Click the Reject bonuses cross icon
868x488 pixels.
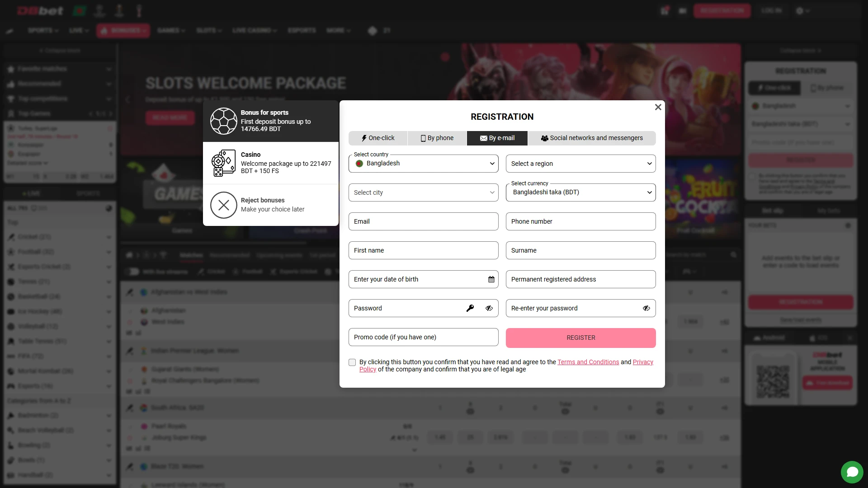[223, 205]
